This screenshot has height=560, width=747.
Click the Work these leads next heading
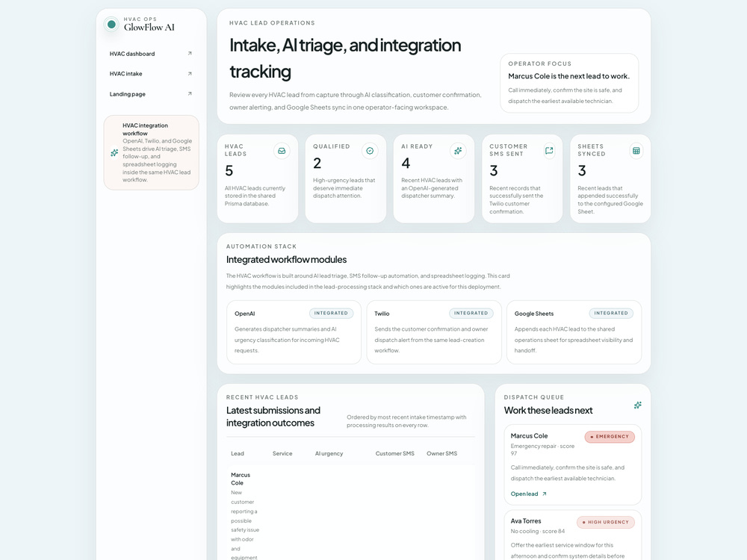548,411
